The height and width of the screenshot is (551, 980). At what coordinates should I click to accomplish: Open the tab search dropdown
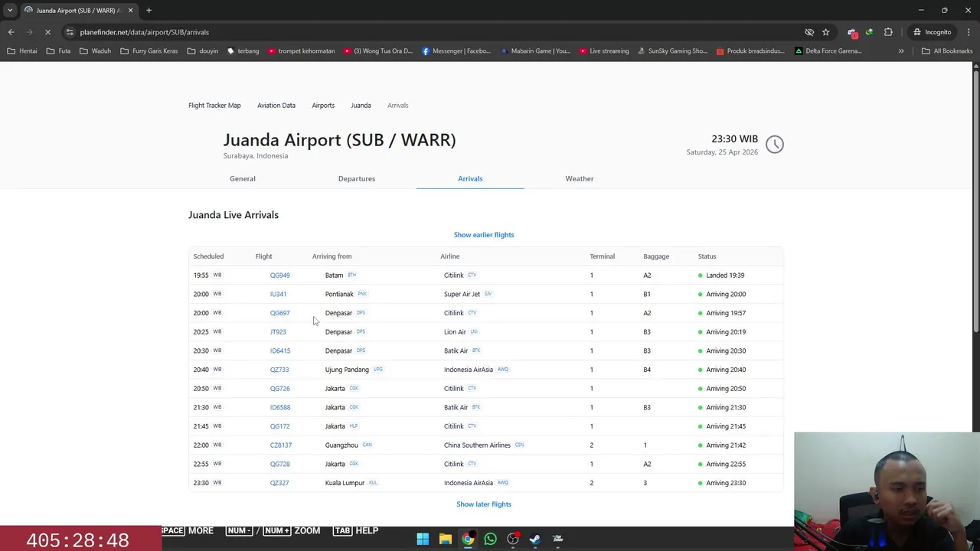(10, 10)
